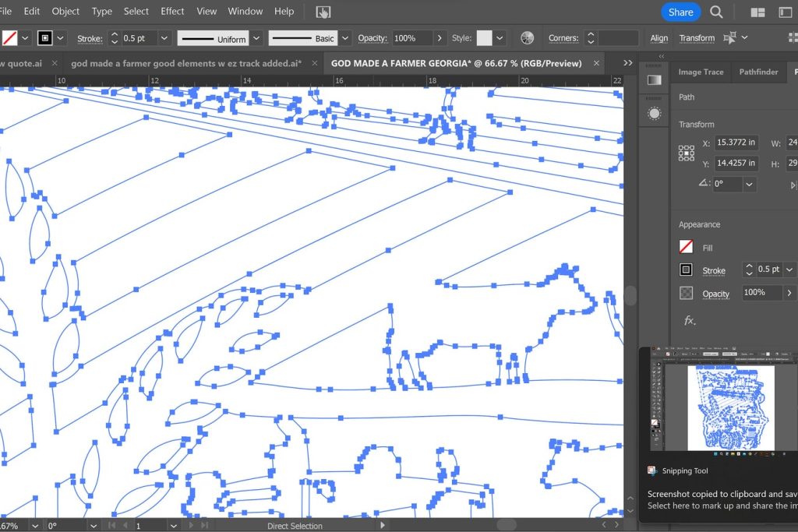The height and width of the screenshot is (532, 798).
Task: Open the Effect menu
Action: [x=172, y=11]
